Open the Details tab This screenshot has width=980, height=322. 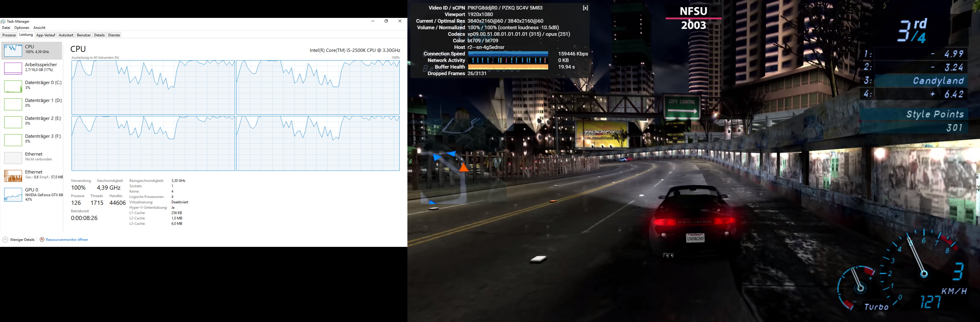pyautogui.click(x=99, y=35)
